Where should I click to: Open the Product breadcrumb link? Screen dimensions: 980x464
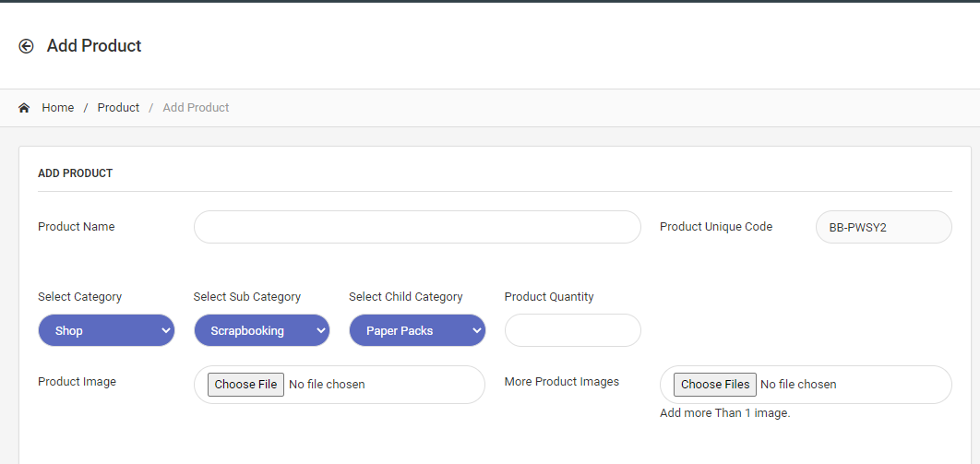[118, 108]
